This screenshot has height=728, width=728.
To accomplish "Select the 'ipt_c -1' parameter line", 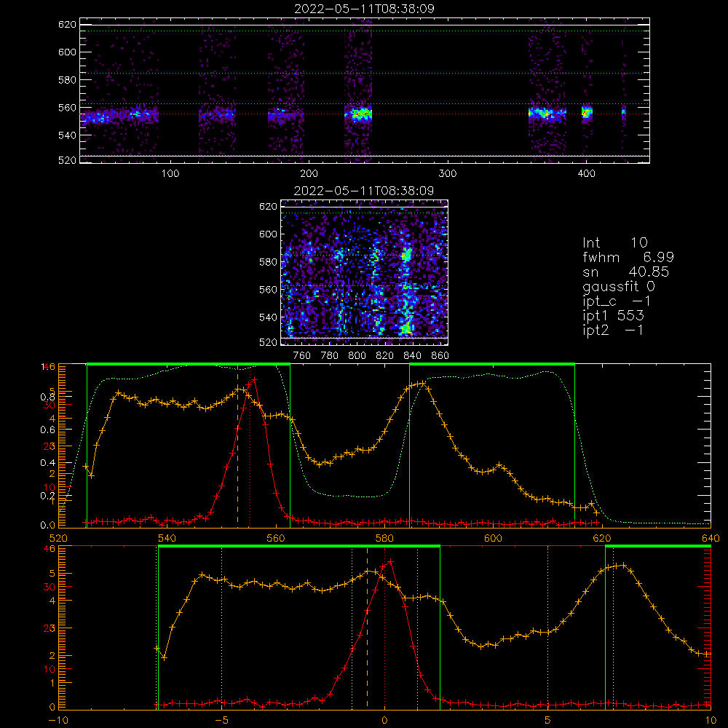I will click(x=617, y=301).
